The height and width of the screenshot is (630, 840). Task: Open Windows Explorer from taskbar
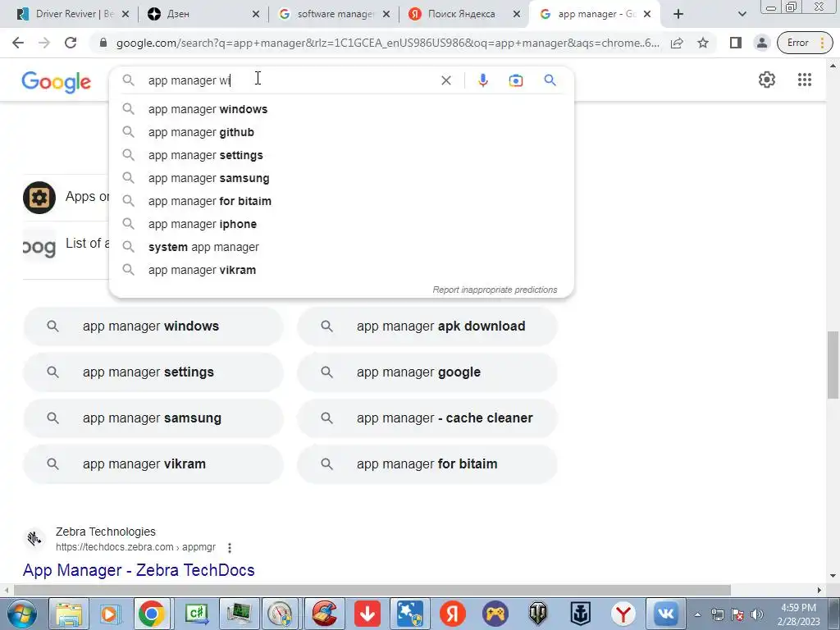[69, 614]
